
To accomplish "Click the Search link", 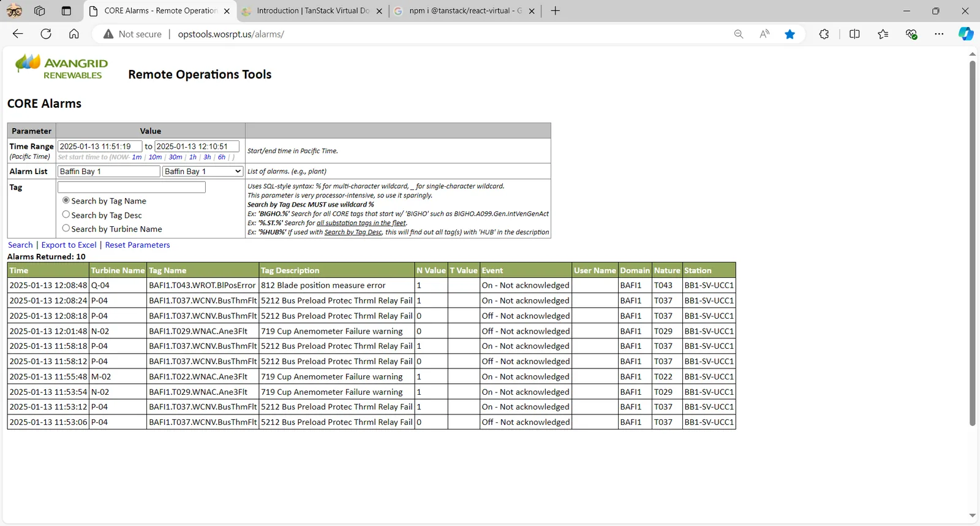I will (20, 245).
